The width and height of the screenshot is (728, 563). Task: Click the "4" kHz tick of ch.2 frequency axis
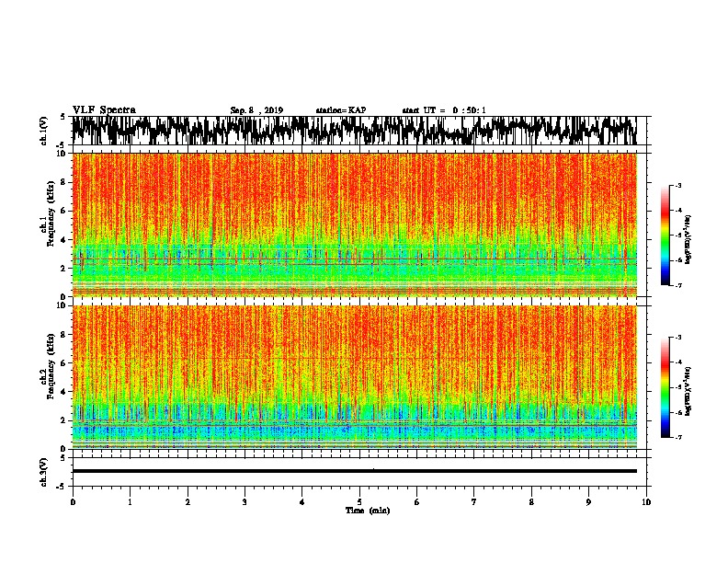63,392
